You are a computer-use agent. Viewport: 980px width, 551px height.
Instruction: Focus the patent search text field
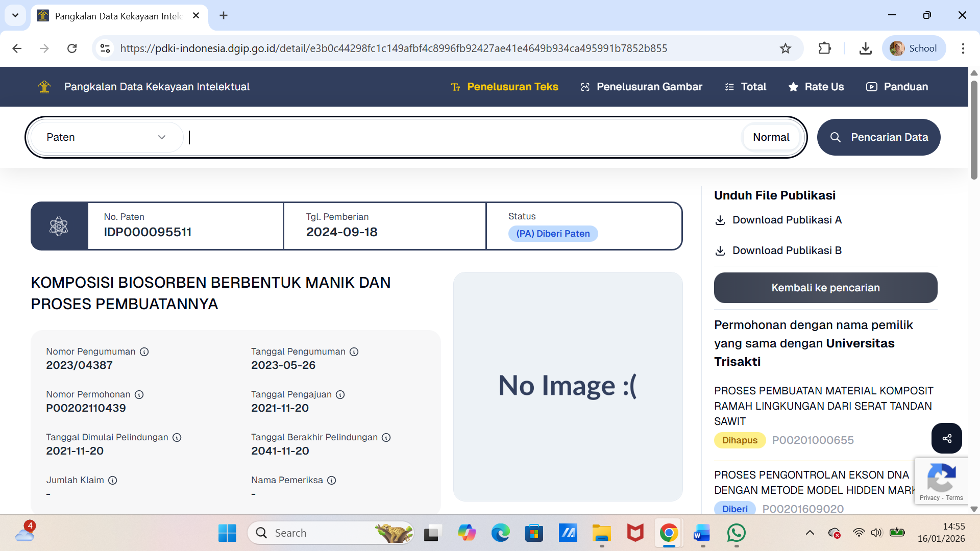(x=459, y=137)
